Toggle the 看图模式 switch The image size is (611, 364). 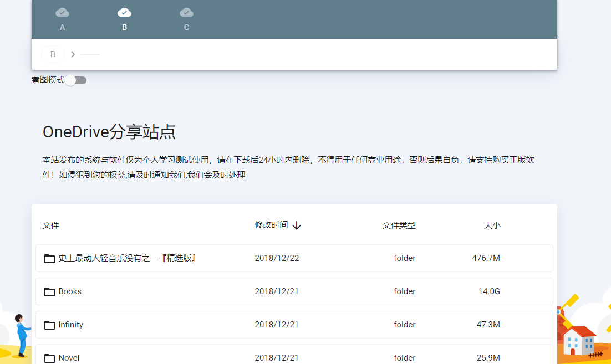[76, 80]
